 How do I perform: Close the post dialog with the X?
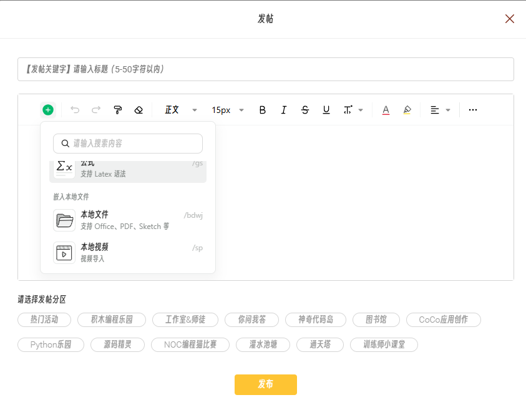click(x=510, y=19)
